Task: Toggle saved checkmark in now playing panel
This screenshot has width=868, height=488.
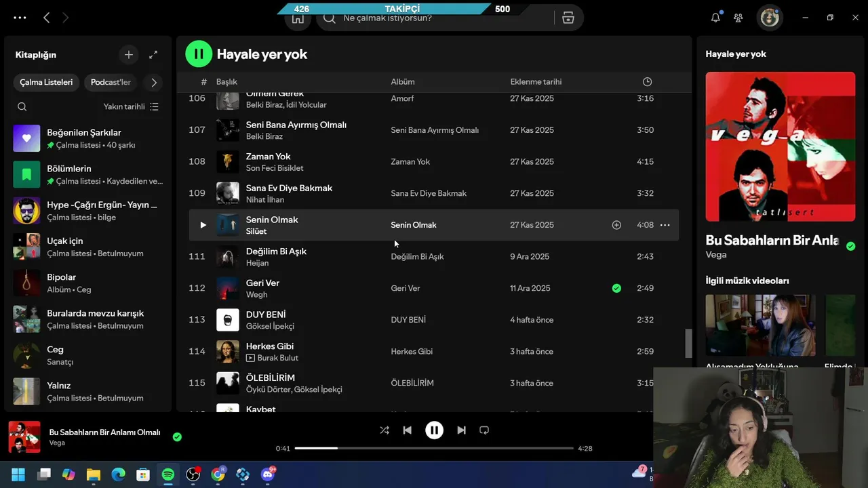Action: coord(850,246)
